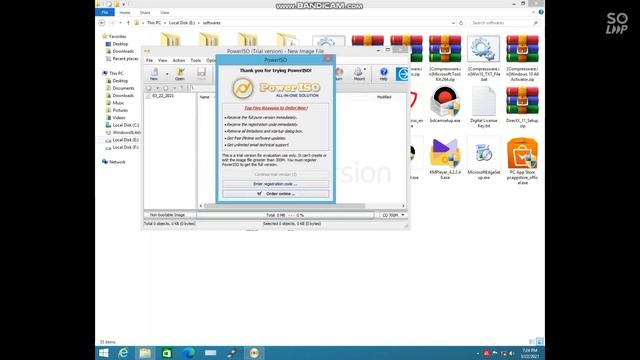Click Enter registration code button
Image resolution: width=640 pixels, height=360 pixels.
(276, 184)
